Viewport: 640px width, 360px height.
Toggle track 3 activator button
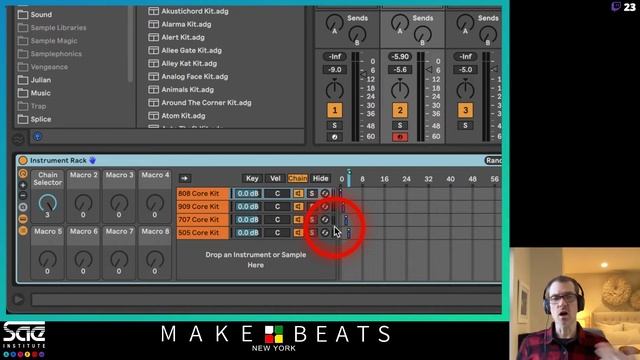tap(465, 110)
